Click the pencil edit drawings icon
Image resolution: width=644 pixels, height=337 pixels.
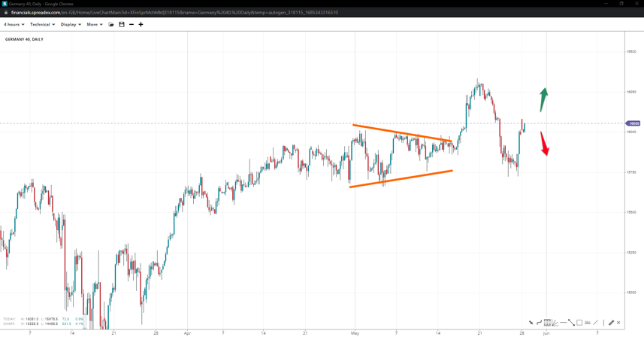pos(611,323)
